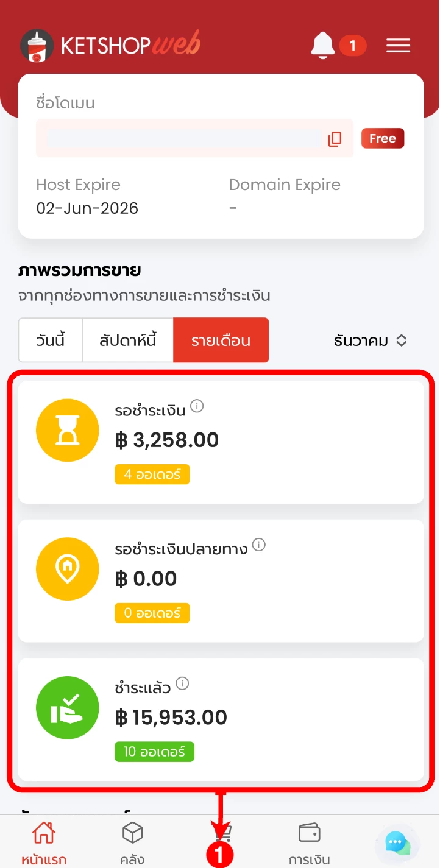Open the chat support bubble
Screen dimensions: 440x868
[397, 843]
